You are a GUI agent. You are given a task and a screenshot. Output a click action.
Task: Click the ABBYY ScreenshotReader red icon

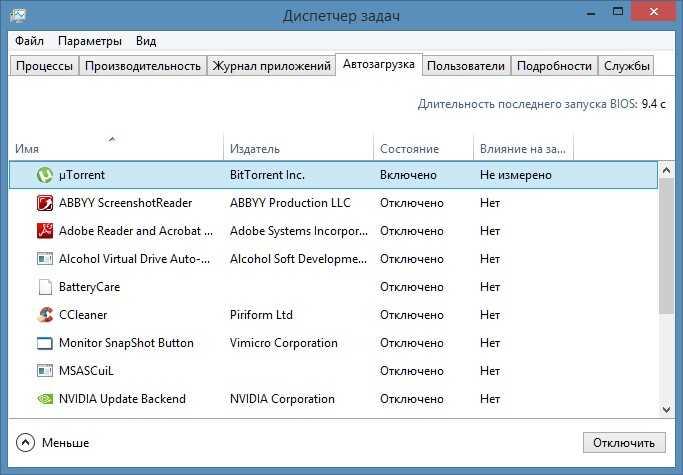pos(44,203)
